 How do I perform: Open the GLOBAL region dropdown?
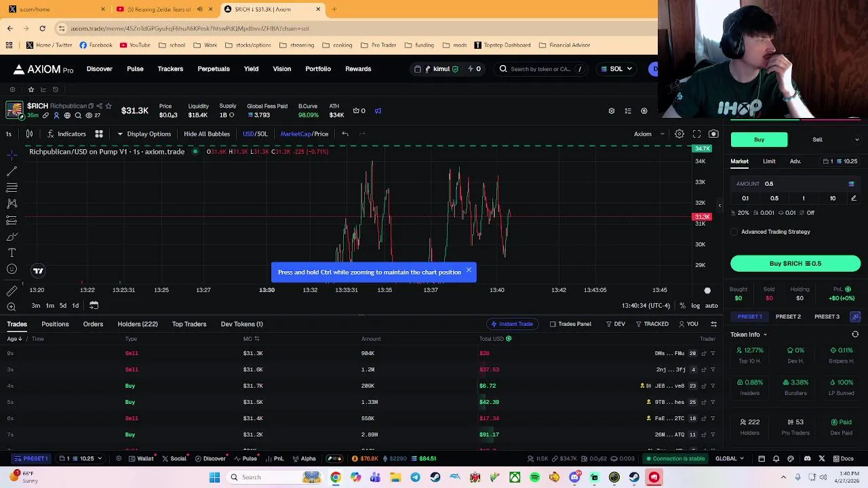(x=730, y=459)
